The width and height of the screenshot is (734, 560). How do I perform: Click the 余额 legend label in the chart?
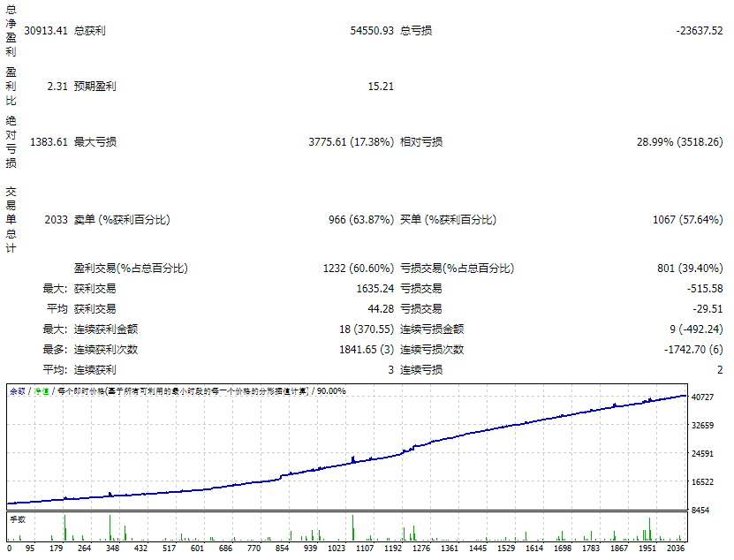(18, 390)
